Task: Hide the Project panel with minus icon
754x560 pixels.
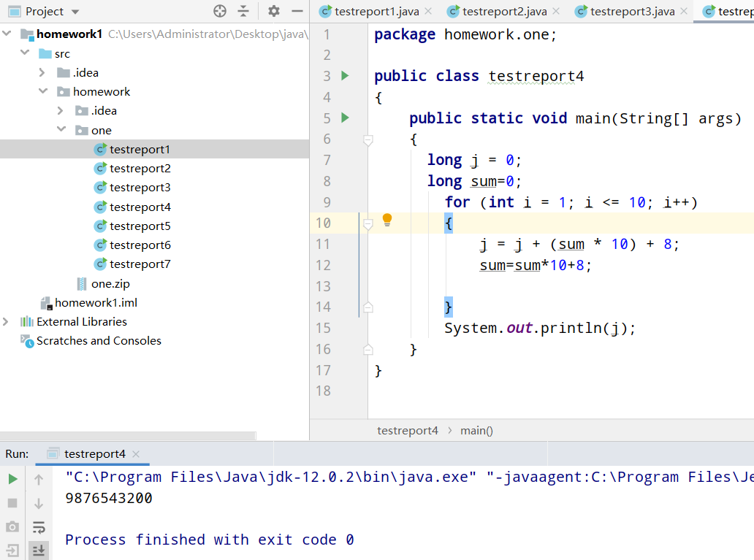Action: pyautogui.click(x=297, y=11)
